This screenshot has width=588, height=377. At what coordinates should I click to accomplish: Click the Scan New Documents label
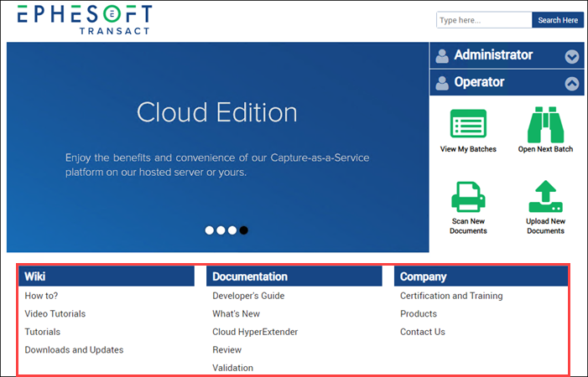click(x=468, y=226)
